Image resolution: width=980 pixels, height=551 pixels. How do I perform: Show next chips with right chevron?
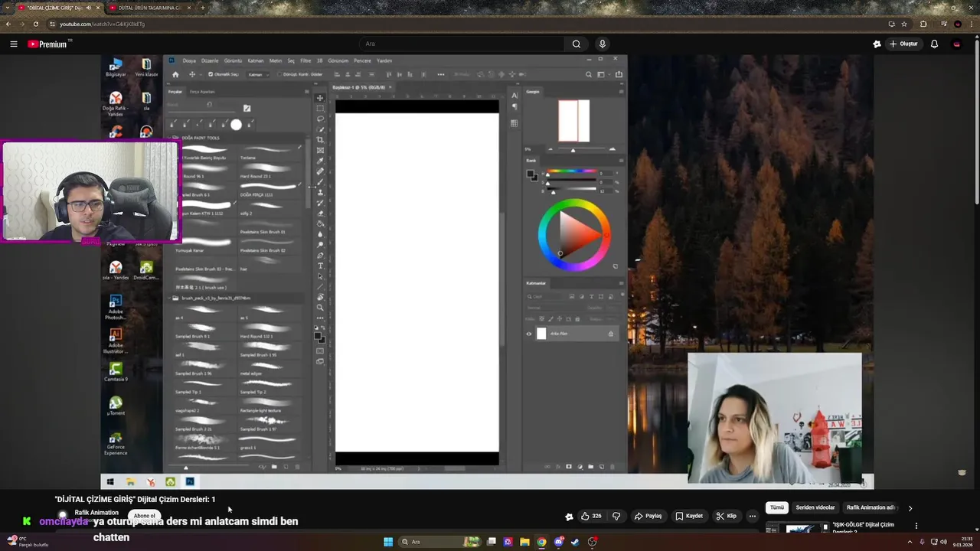click(910, 507)
